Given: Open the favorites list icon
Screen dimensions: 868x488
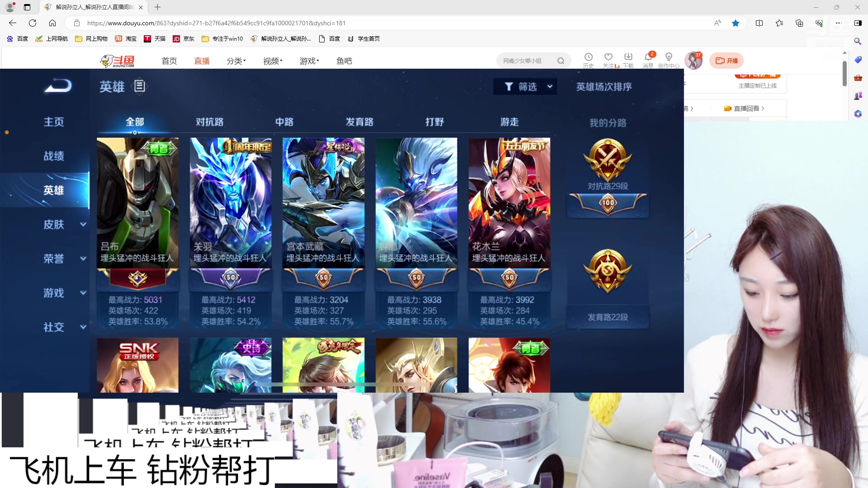Looking at the screenshot, I should [779, 23].
